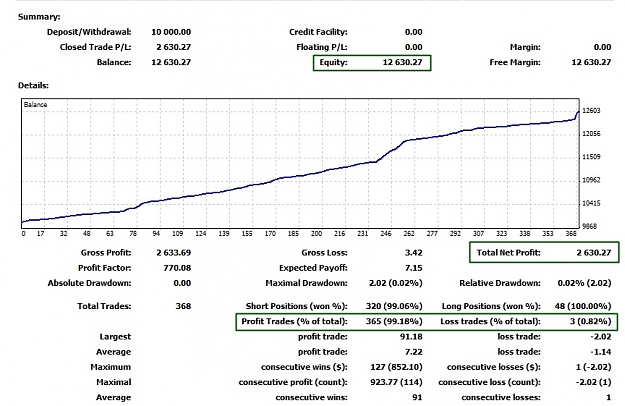Click the 10962 y-axis label
The width and height of the screenshot is (625, 406).
pyautogui.click(x=591, y=180)
